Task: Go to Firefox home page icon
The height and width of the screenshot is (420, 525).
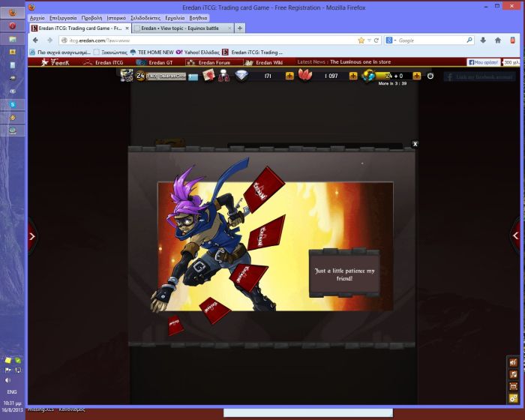Action: pyautogui.click(x=498, y=40)
